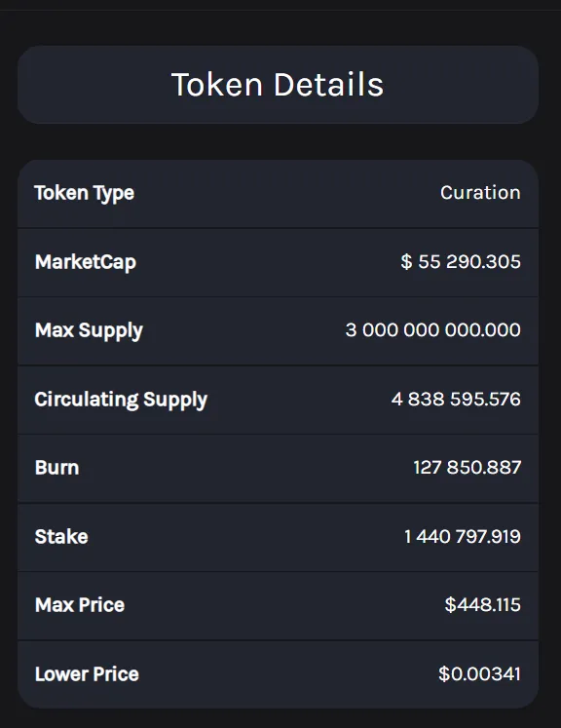561x728 pixels.
Task: Select the Lower Price label
Action: pos(87,674)
